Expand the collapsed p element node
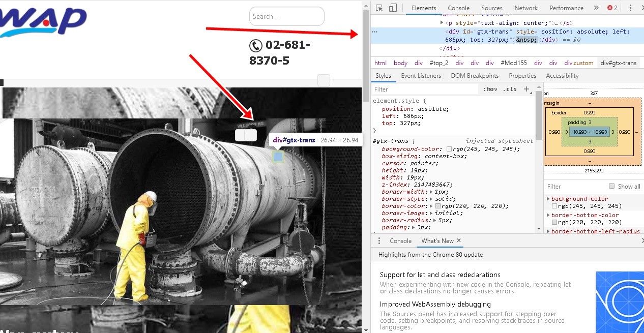Viewport: 644px width, 333px height. [x=442, y=23]
